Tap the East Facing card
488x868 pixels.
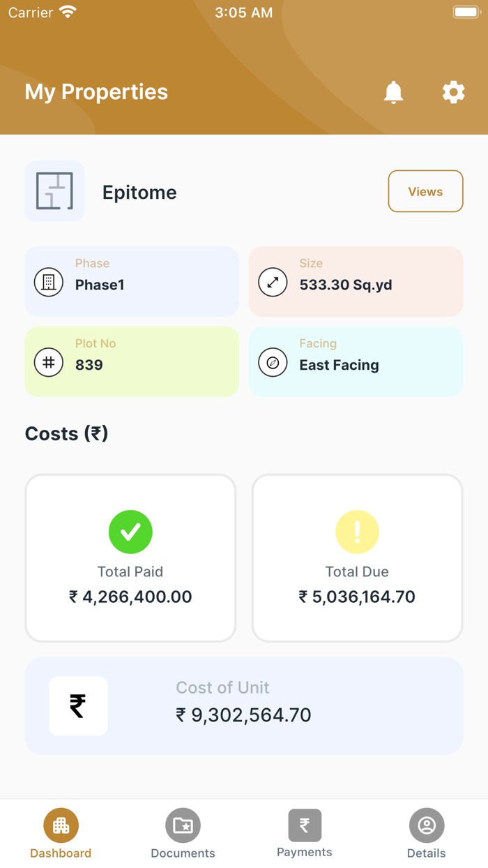(x=356, y=361)
